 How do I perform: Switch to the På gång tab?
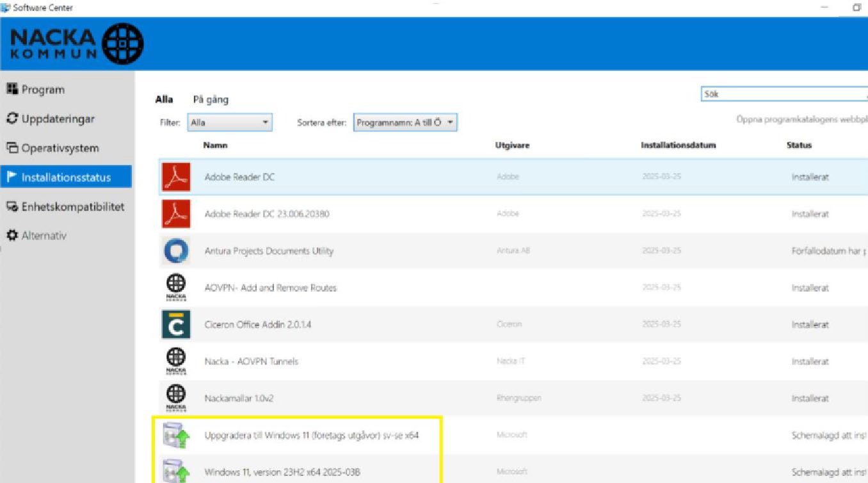(211, 99)
